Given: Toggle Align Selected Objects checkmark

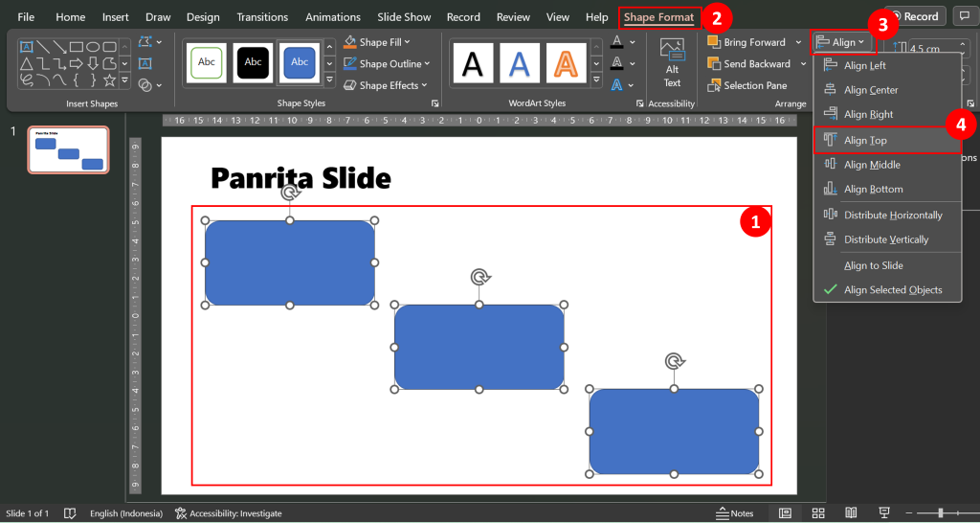Looking at the screenshot, I should click(x=887, y=289).
